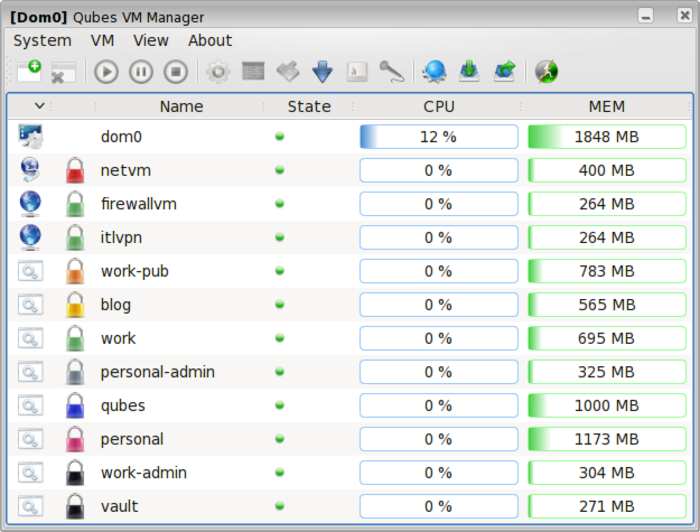
Task: Click the yellow padlock of blog
Action: pos(75,305)
